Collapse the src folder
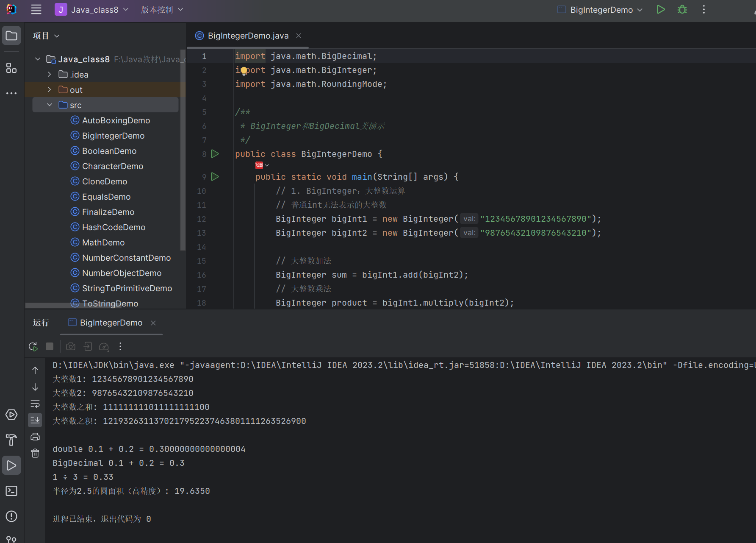The height and width of the screenshot is (543, 756). 50,105
